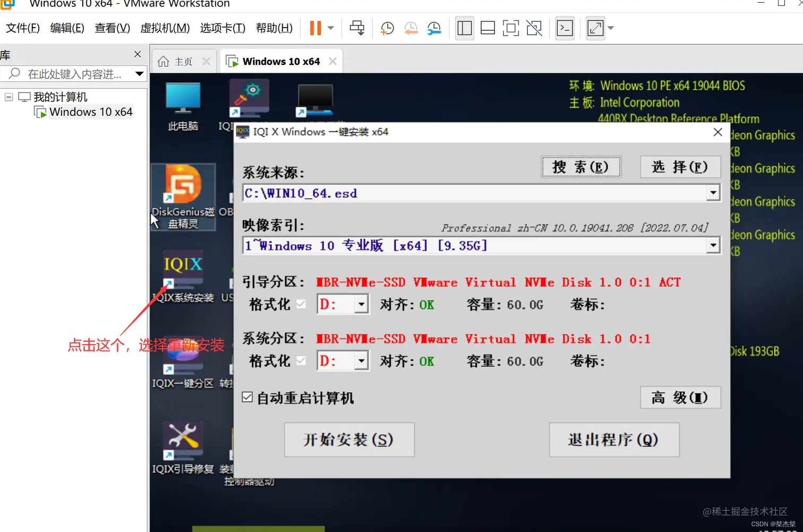The height and width of the screenshot is (532, 803).
Task: Open the 映像索引 dropdown
Action: tap(713, 245)
